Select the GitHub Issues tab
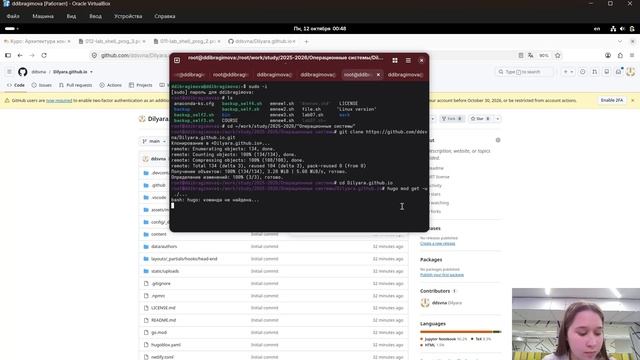This screenshot has height=360, width=640. (42, 85)
